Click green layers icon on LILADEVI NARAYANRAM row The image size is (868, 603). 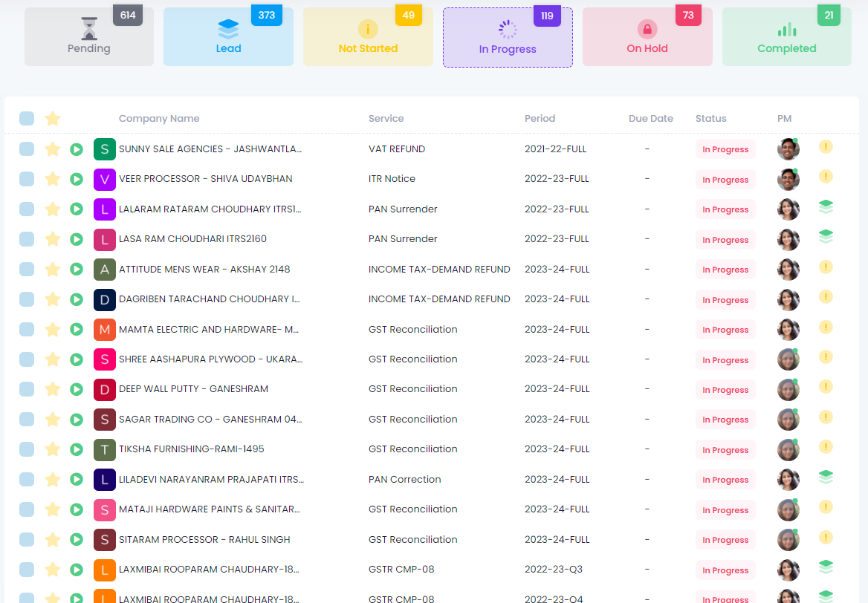click(826, 477)
